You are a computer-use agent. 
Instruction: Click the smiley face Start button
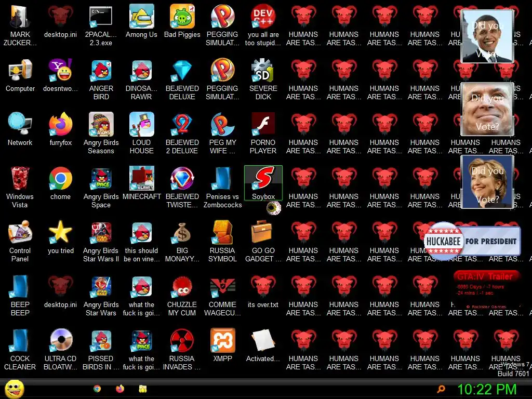click(x=14, y=389)
